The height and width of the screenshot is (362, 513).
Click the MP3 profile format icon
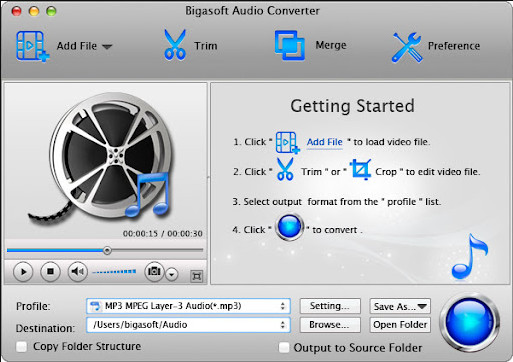click(95, 306)
